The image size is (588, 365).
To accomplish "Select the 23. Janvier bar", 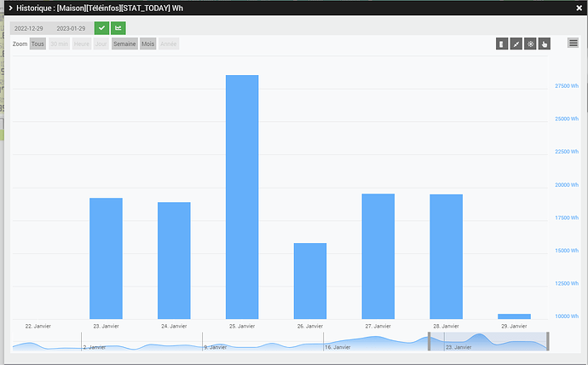I will (x=107, y=258).
